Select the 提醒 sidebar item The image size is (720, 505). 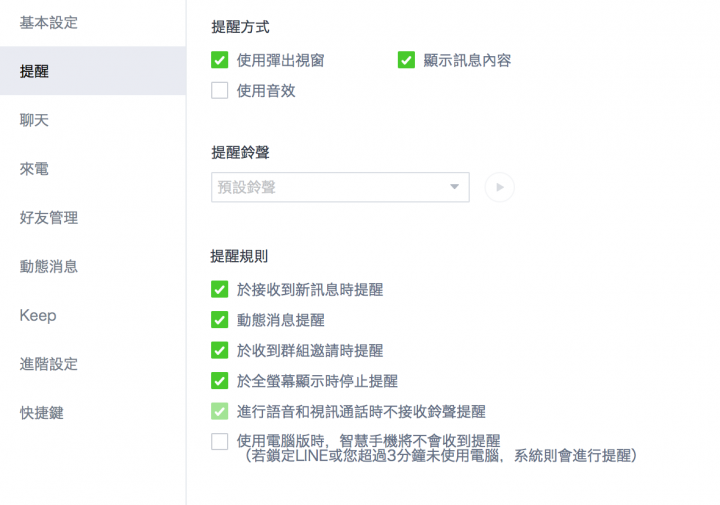pos(93,71)
